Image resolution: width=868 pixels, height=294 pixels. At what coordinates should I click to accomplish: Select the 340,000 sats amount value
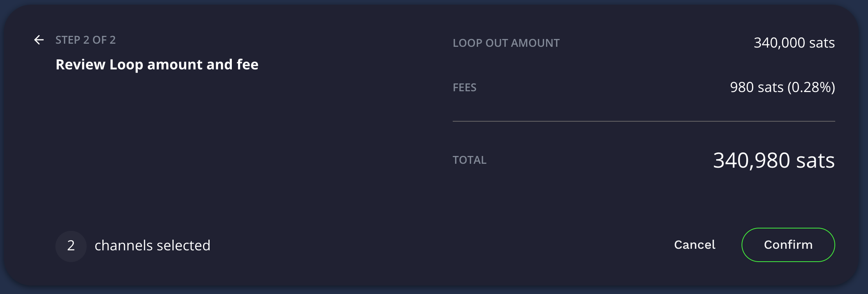pyautogui.click(x=795, y=43)
